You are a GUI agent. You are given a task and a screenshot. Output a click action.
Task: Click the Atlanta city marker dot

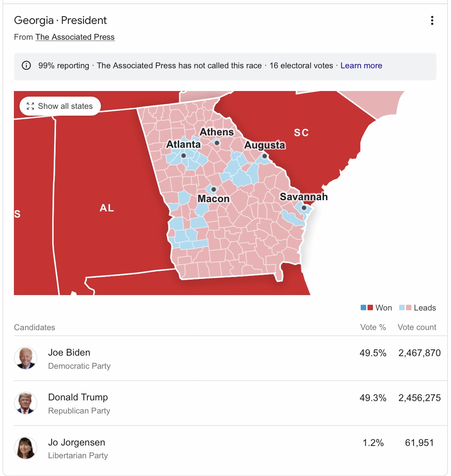[x=184, y=156]
